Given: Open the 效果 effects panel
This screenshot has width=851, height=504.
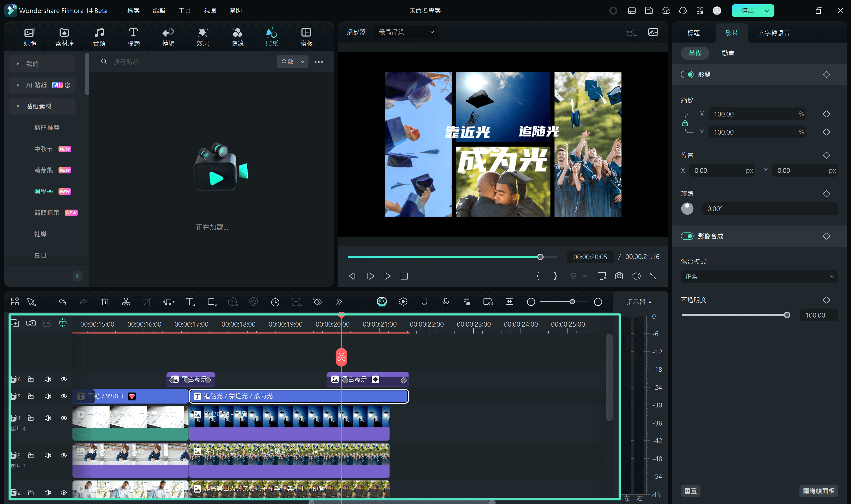Looking at the screenshot, I should click(203, 37).
